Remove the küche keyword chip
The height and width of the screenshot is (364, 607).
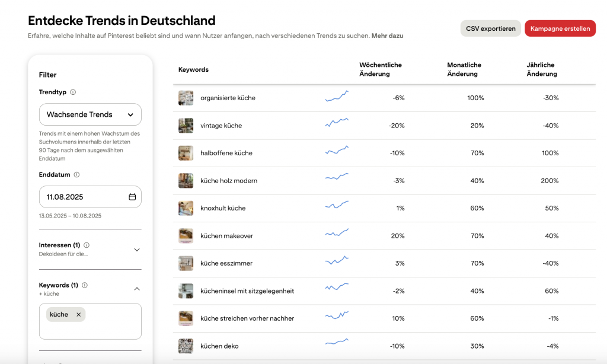tap(78, 315)
